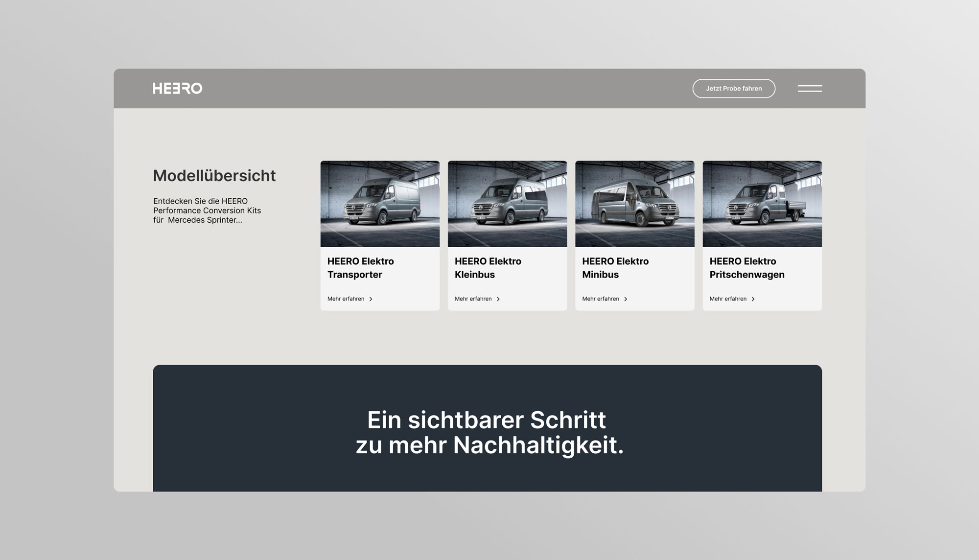Click the HEERO Elektro Minibus title
The height and width of the screenshot is (560, 979).
pos(615,268)
